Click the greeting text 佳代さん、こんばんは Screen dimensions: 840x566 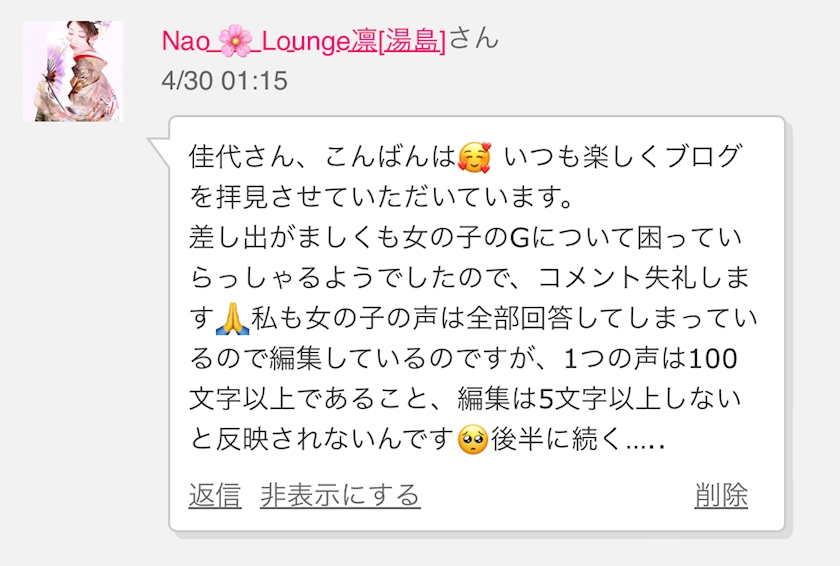tap(322, 157)
